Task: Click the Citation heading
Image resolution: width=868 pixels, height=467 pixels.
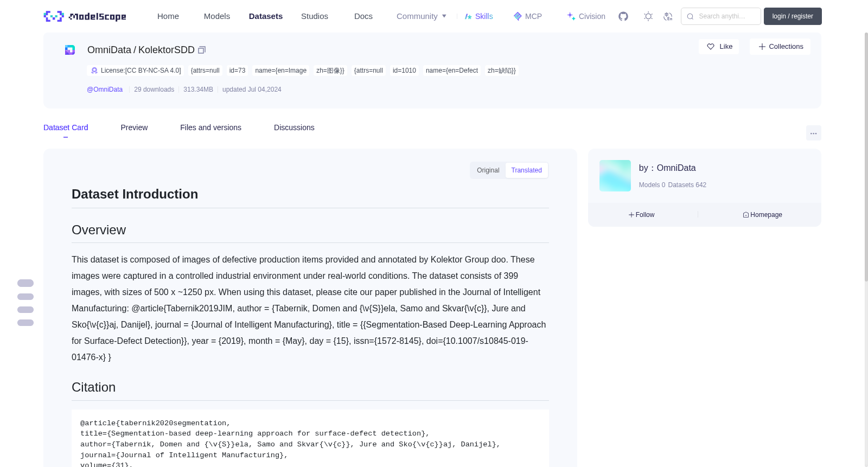Action: [93, 387]
